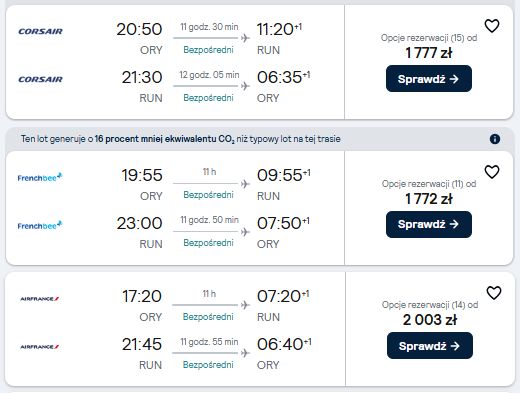Toggle heart on Air France 2 003 zł flight
This screenshot has height=393, width=520.
(x=494, y=293)
